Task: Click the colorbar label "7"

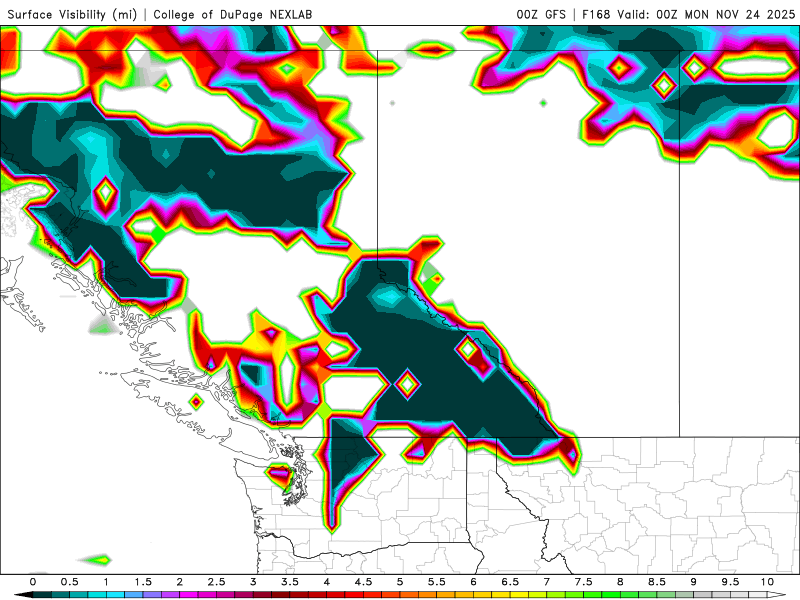Action: tap(547, 582)
